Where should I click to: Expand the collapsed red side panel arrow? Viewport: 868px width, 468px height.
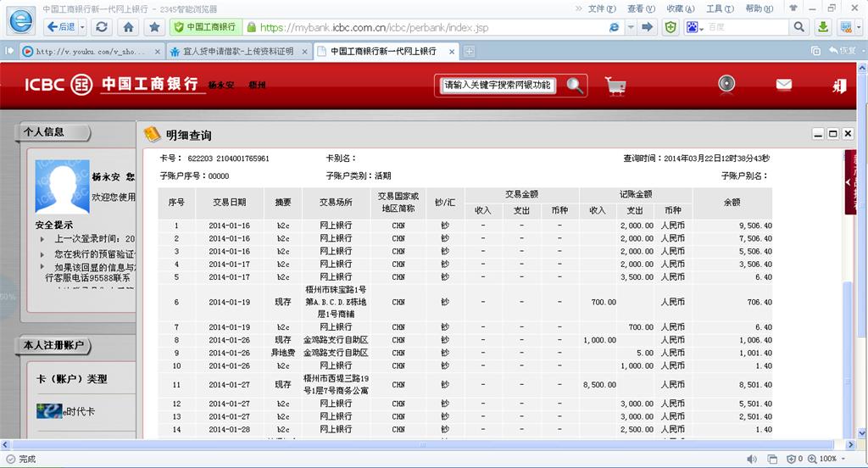pyautogui.click(x=849, y=182)
